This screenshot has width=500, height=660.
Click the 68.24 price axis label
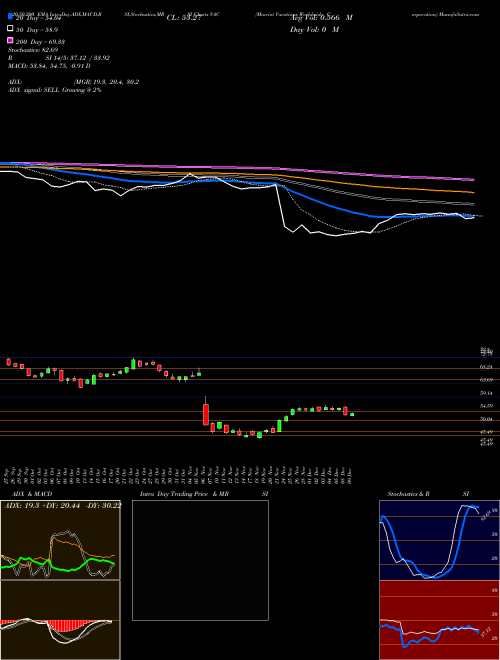[486, 367]
